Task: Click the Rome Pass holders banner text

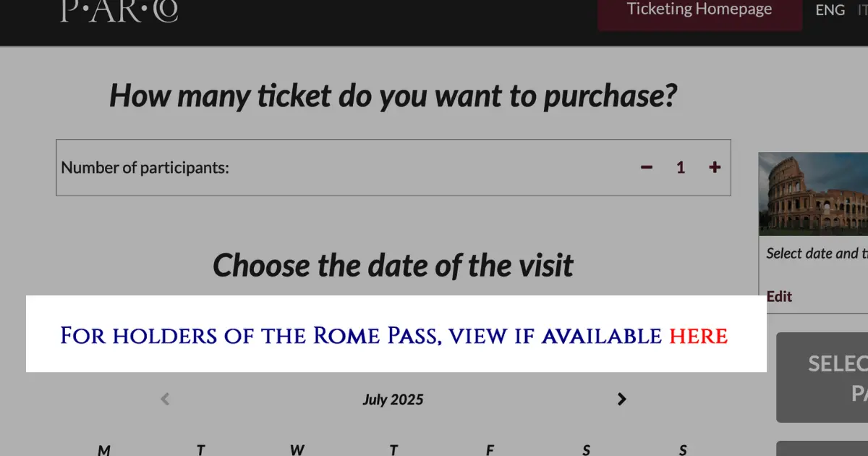Action: [394, 336]
